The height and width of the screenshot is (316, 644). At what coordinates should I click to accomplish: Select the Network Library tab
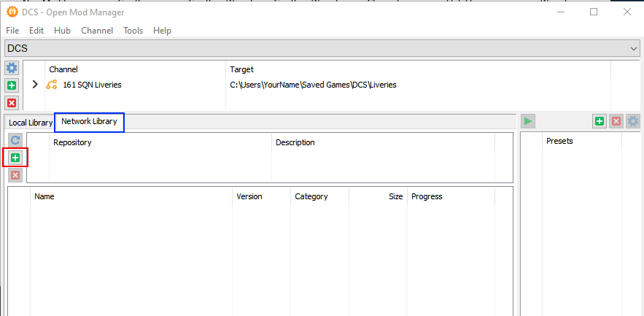(89, 122)
